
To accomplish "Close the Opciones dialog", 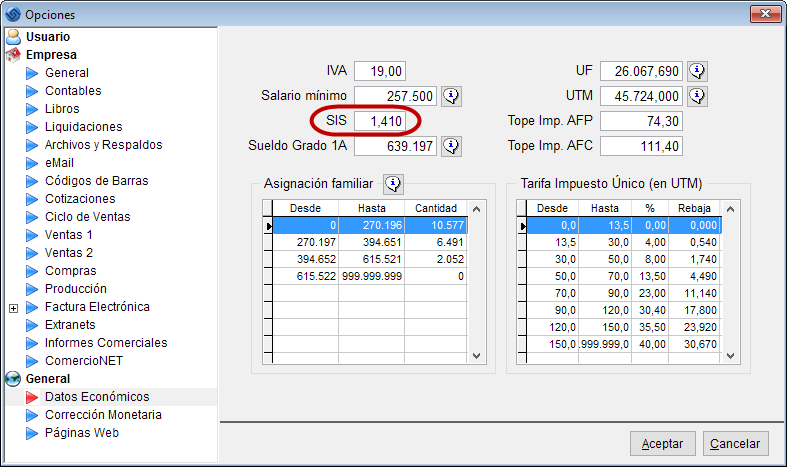I will 765,14.
